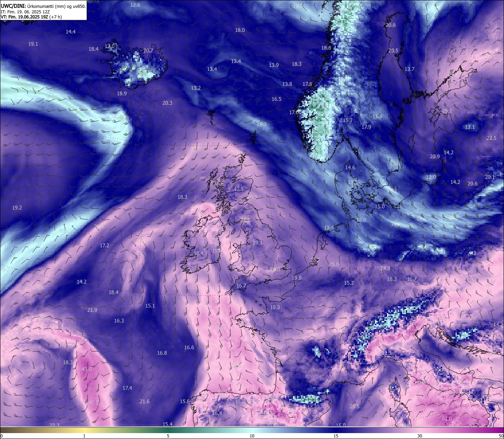Click the 15.0 value label
This screenshot has width=504, height=439.
point(380,206)
